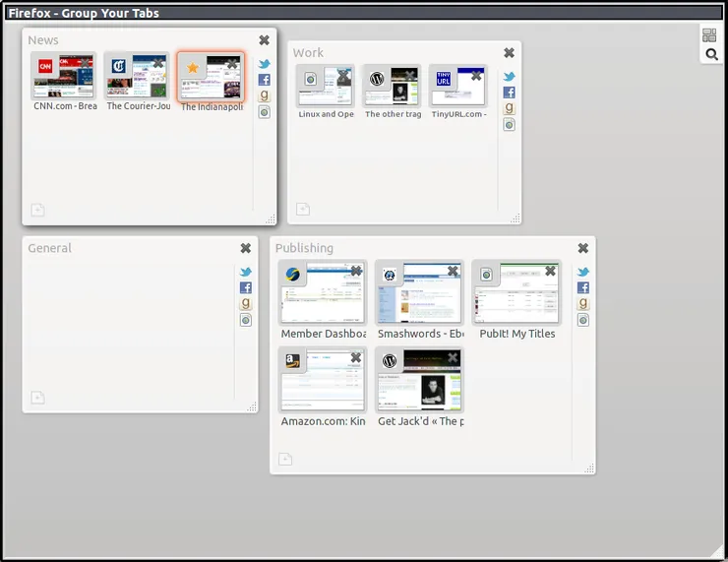Add new tab to News group
The image size is (728, 562).
[37, 210]
